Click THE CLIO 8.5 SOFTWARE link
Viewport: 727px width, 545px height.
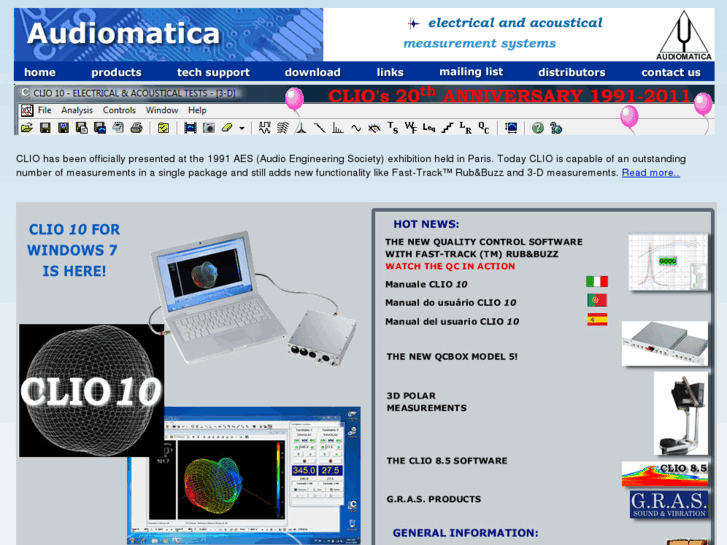447,461
